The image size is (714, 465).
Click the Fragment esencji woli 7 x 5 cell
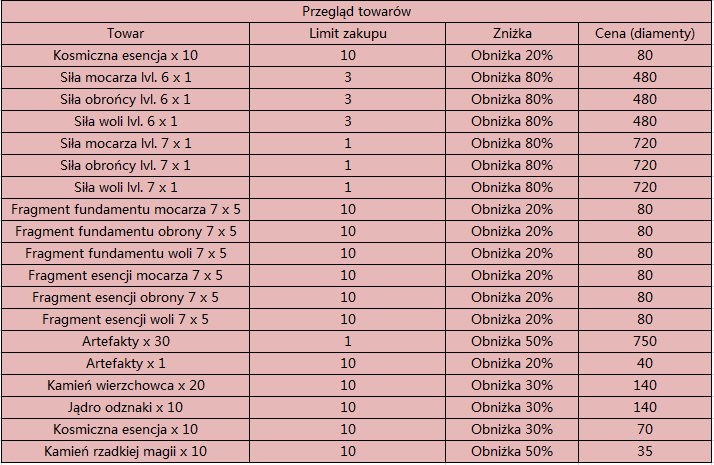tap(126, 319)
